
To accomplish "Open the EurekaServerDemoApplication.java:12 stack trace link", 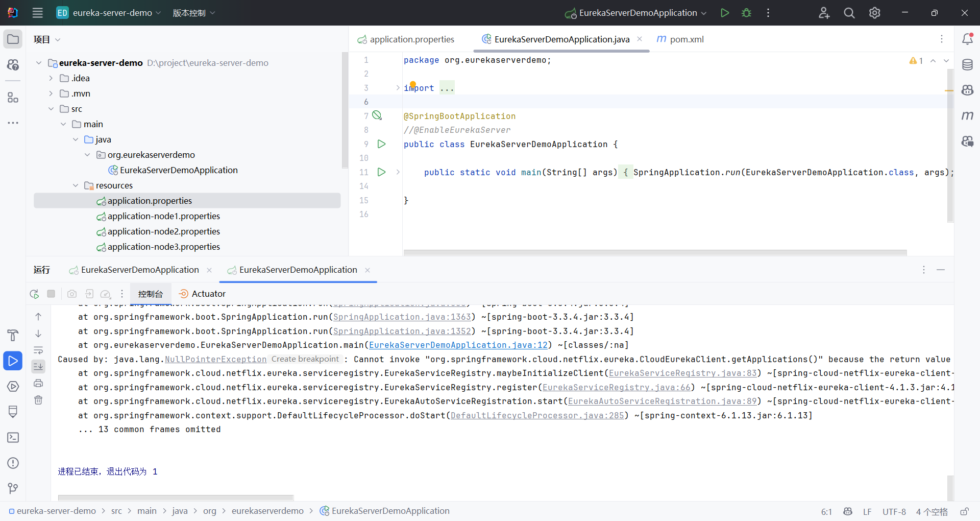I will [x=458, y=345].
